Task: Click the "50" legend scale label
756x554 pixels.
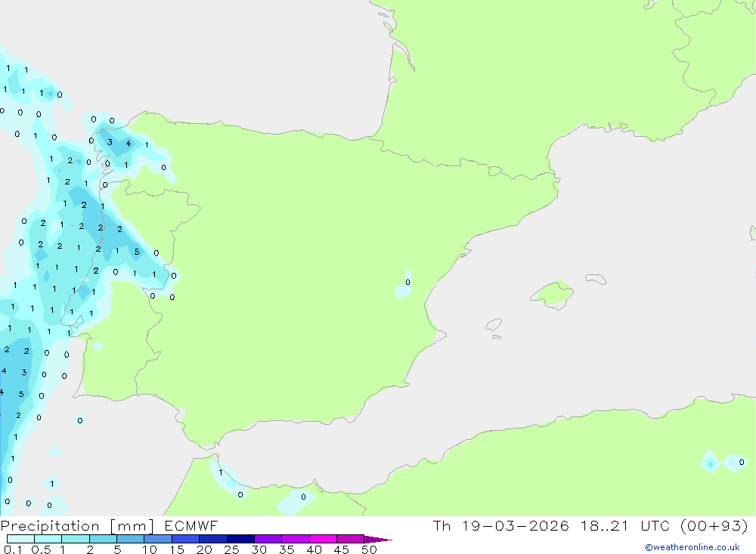Action: tap(369, 549)
